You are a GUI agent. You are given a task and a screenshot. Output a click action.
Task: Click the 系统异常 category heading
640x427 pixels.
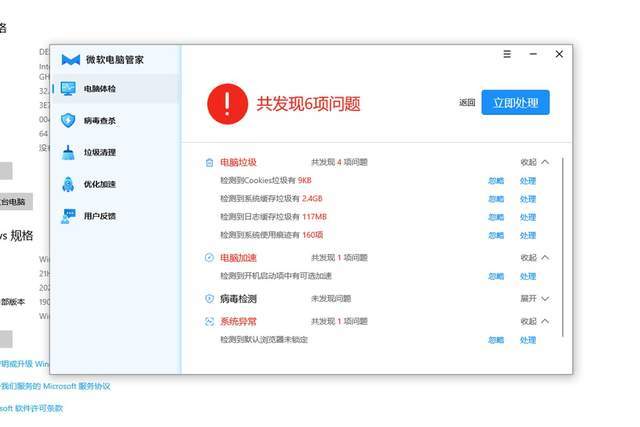pyautogui.click(x=238, y=322)
